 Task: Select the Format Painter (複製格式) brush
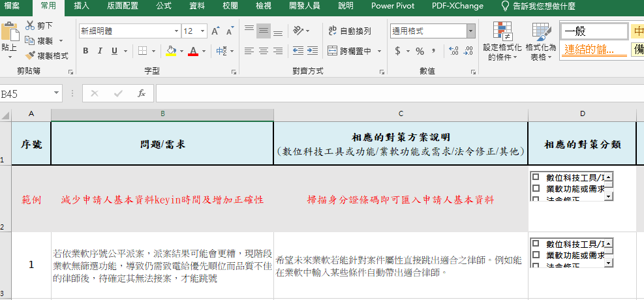click(30, 55)
